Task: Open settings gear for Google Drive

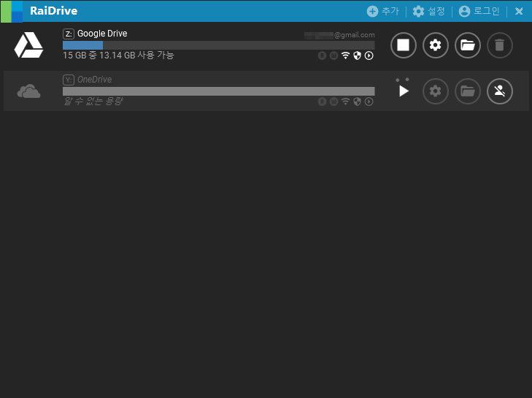Action: pos(435,45)
